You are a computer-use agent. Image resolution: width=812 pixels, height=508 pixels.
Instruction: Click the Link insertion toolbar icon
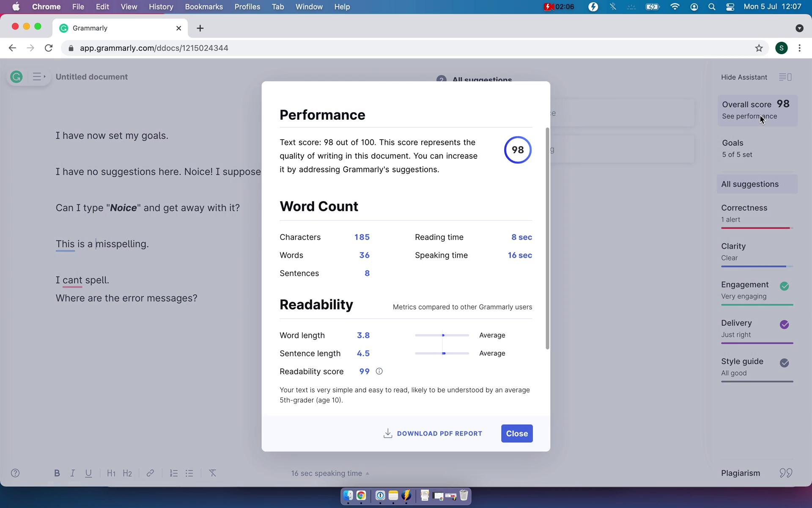150,473
